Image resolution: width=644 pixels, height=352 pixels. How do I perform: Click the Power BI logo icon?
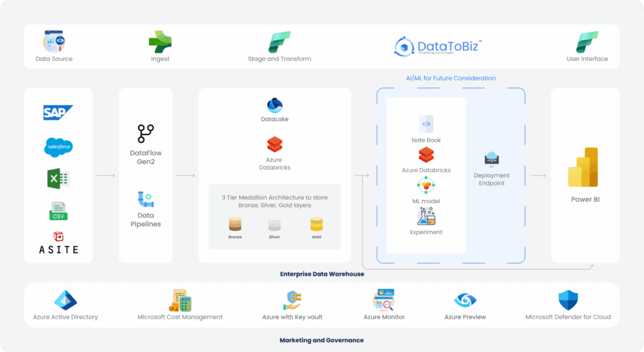click(x=583, y=167)
